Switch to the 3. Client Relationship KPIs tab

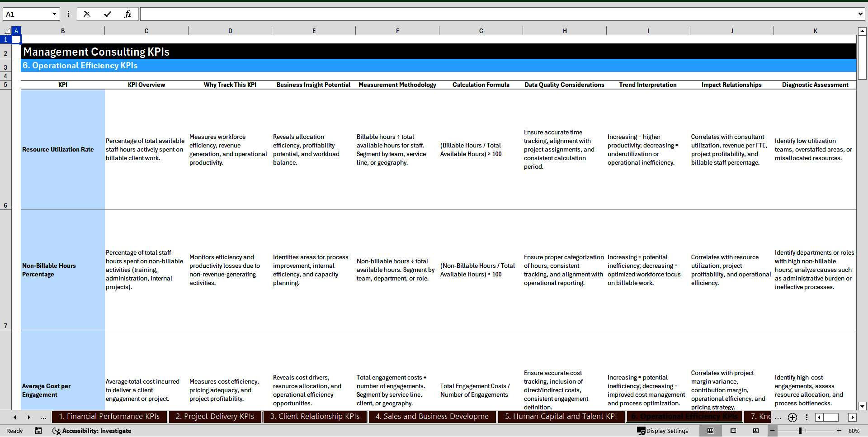coord(315,417)
